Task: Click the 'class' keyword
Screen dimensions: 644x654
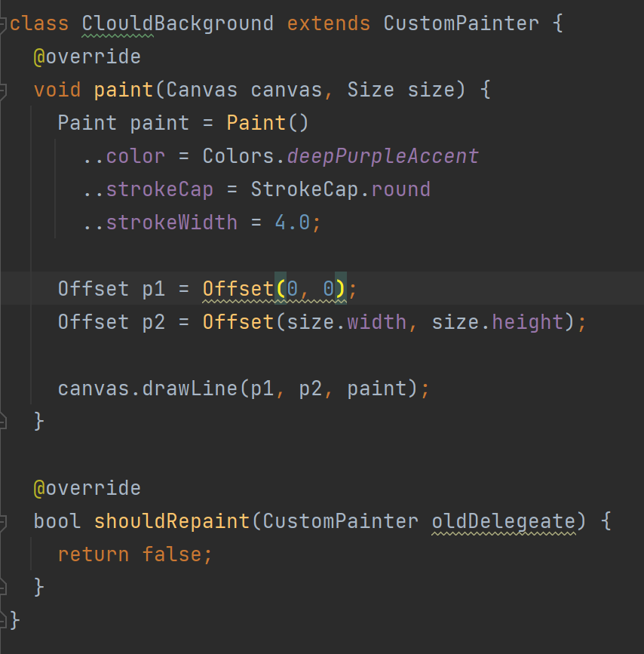Action: click(x=39, y=23)
